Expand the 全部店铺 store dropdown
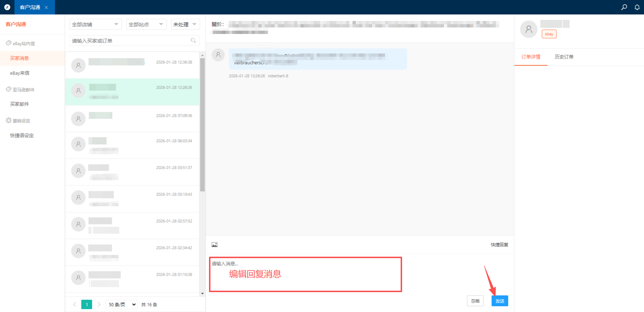 pyautogui.click(x=95, y=24)
